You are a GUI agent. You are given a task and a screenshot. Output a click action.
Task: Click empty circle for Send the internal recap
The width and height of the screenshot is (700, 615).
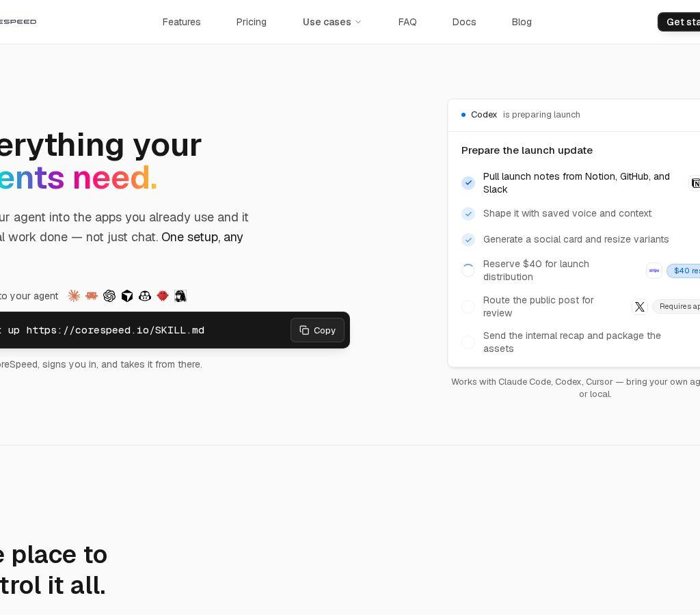point(468,342)
